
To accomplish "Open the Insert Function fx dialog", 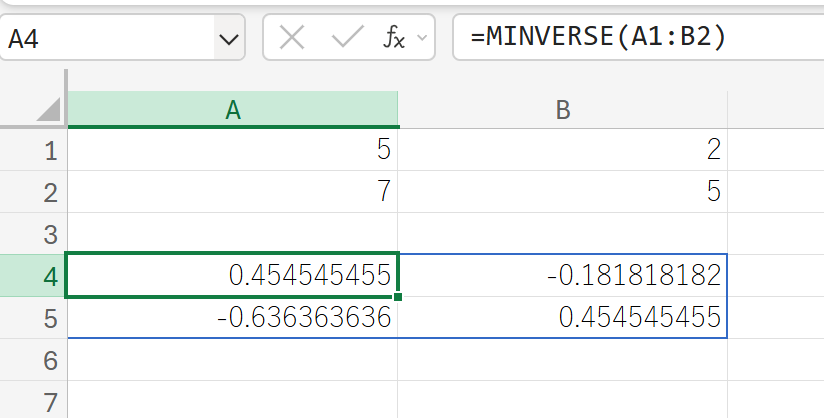I will (396, 39).
